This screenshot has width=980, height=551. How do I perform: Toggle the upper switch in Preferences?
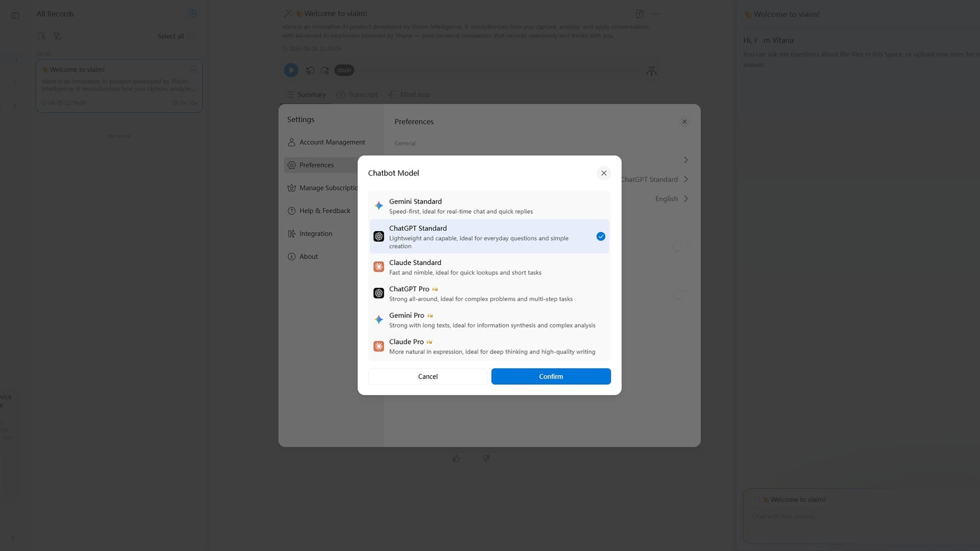pos(680,247)
